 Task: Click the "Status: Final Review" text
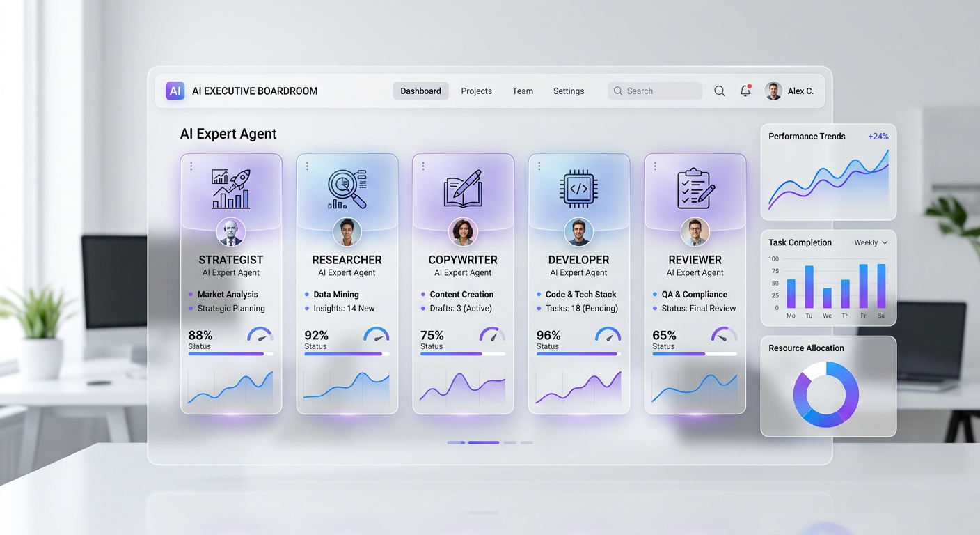coord(699,309)
